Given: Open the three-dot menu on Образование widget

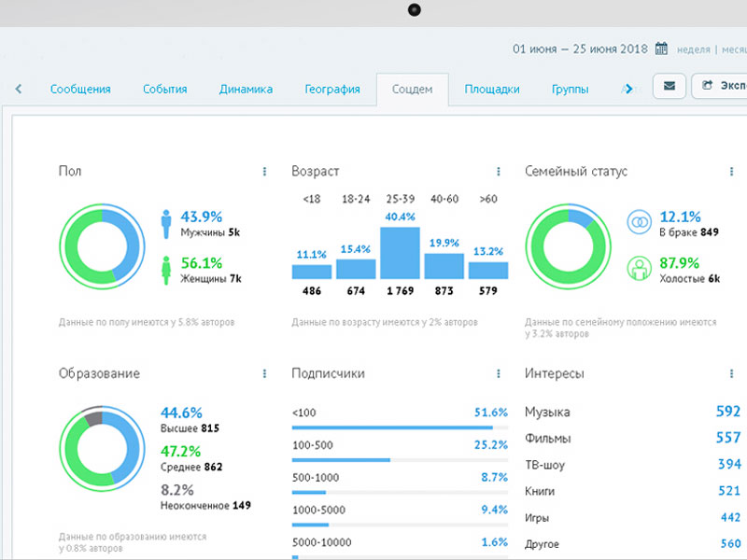Looking at the screenshot, I should [x=264, y=373].
